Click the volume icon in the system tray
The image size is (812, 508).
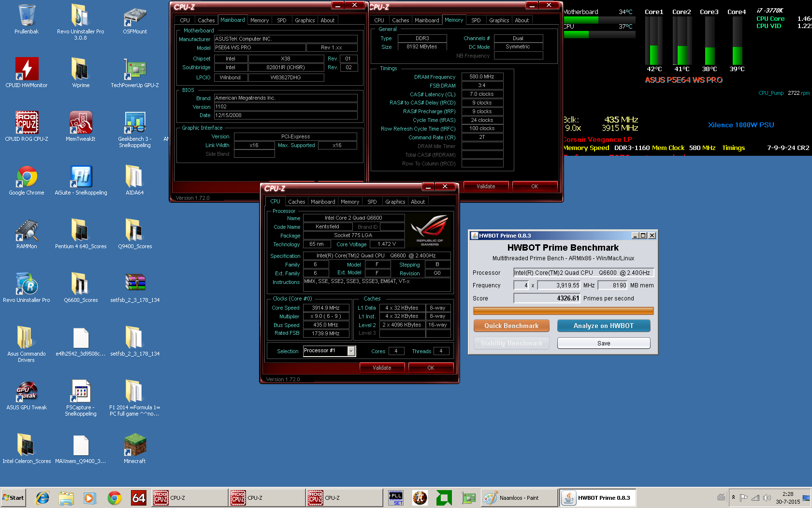click(x=767, y=498)
